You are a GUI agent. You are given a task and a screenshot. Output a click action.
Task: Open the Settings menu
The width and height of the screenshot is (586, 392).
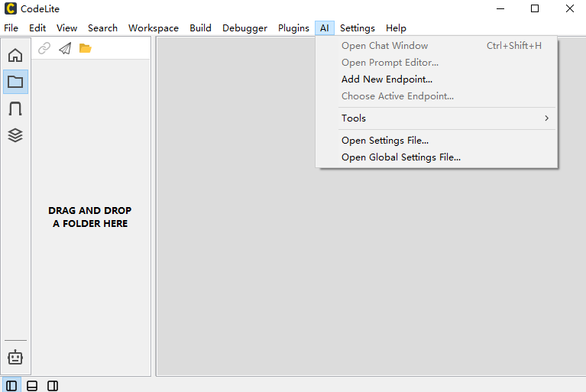358,28
